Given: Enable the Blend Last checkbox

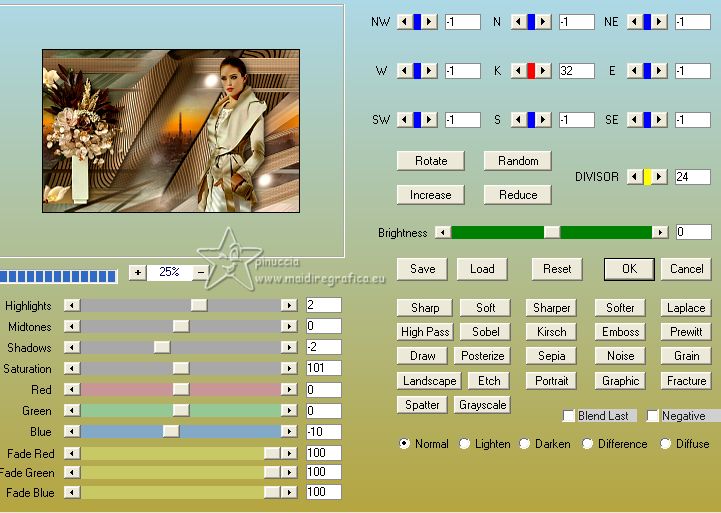Looking at the screenshot, I should click(x=569, y=416).
